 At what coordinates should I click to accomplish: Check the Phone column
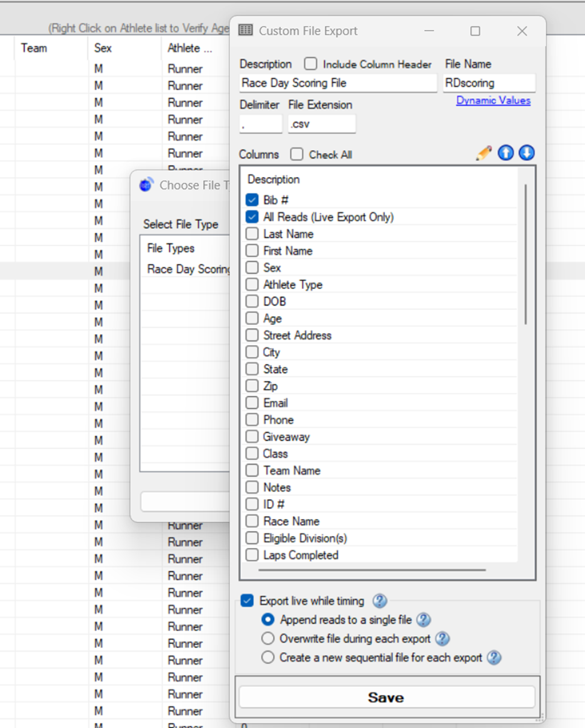pyautogui.click(x=252, y=420)
